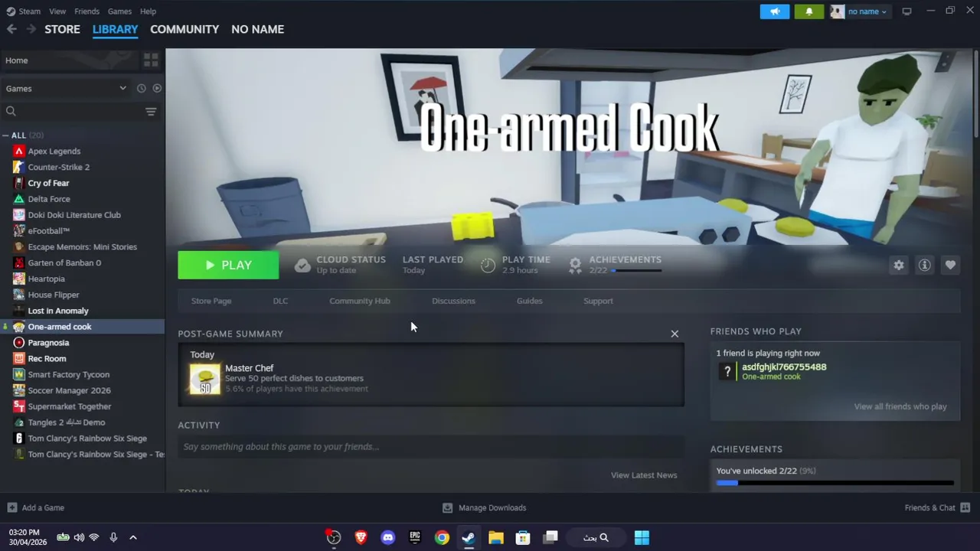Open advanced library filter options icon
The width and height of the screenshot is (980, 551).
151,112
